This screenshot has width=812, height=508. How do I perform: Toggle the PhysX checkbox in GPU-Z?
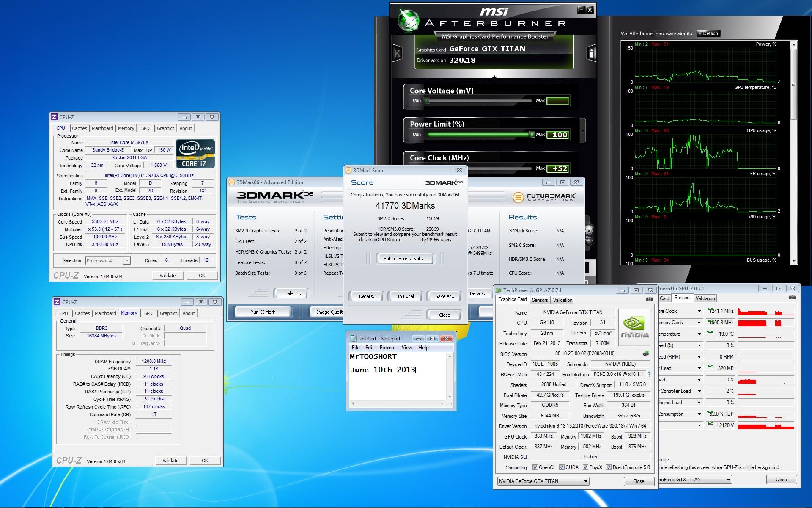point(585,467)
